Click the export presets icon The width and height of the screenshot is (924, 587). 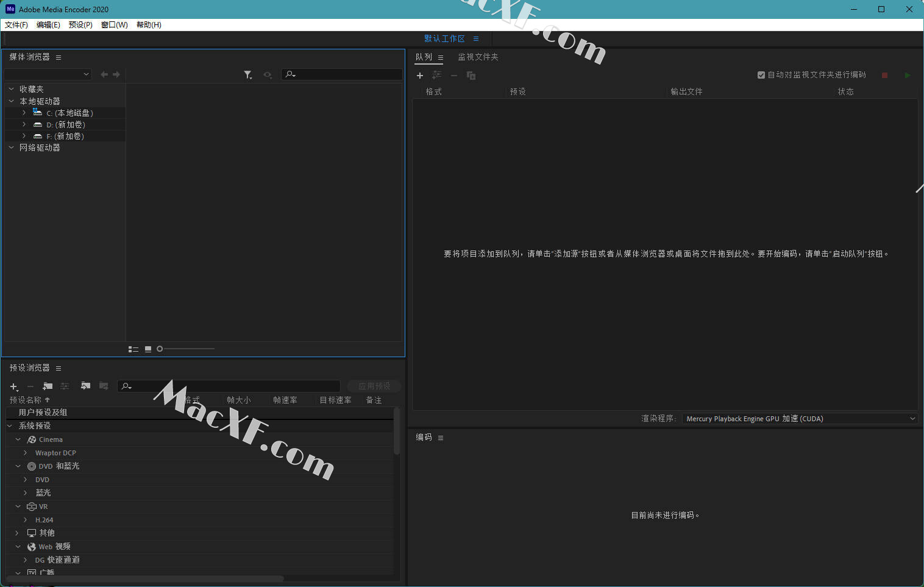(x=104, y=386)
